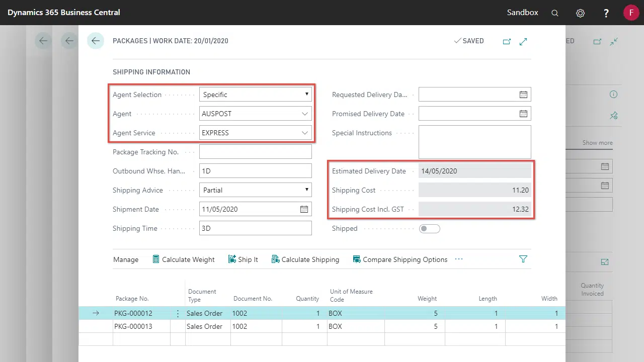Open calendar for Promised Delivery Date

[x=523, y=114]
